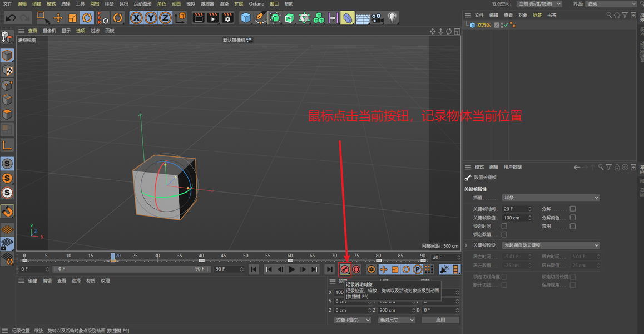Check the 分解颜色 checkbox
Screen dimensions: 644x334
click(x=572, y=218)
